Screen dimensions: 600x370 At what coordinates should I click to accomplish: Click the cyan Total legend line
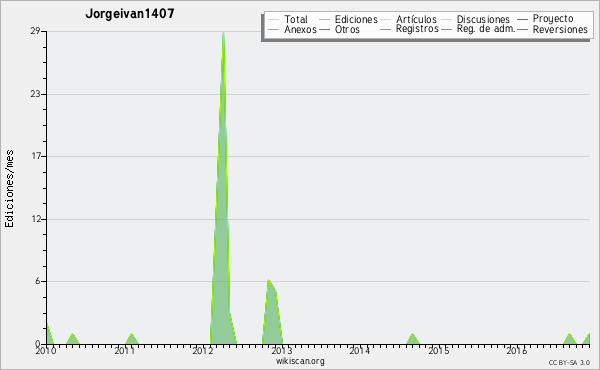click(x=273, y=20)
